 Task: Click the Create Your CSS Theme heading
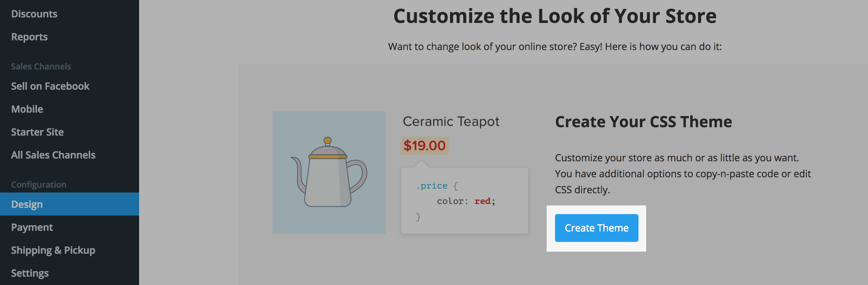coord(643,122)
